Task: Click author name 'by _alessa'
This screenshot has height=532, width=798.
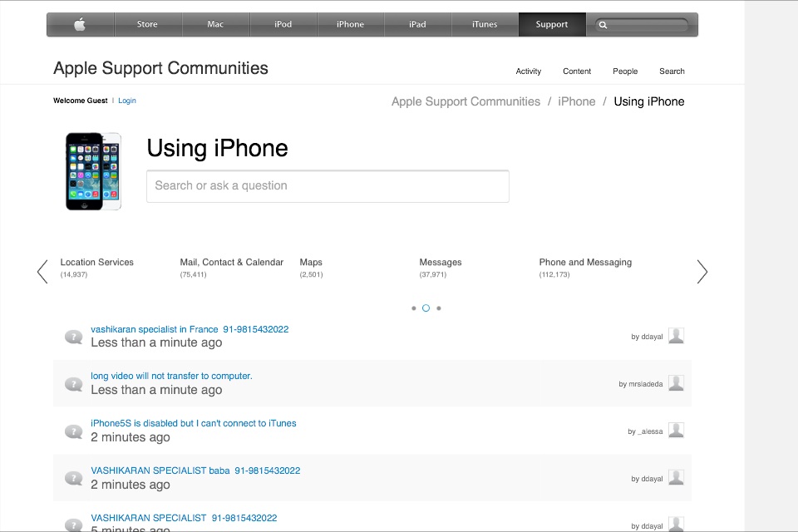Action: click(x=645, y=431)
